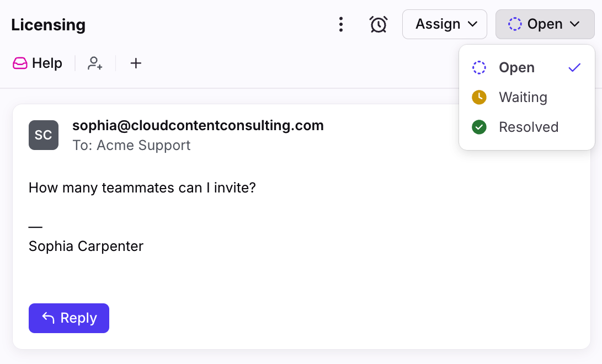
Task: Click the add participant person icon
Action: pyautogui.click(x=95, y=63)
